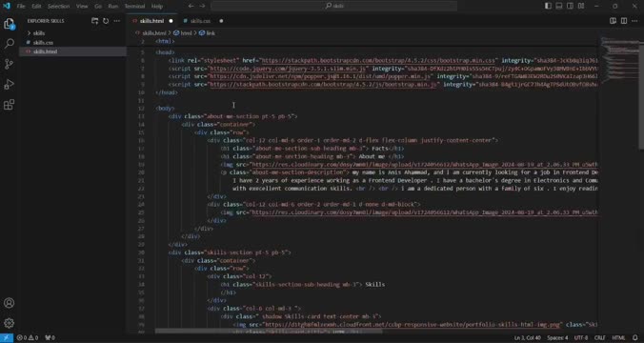
Task: Go back with the left arrow
Action: 191,6
